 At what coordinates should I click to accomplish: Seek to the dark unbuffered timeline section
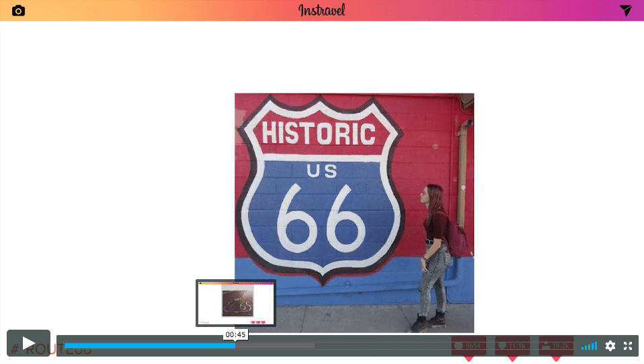[x=376, y=346]
